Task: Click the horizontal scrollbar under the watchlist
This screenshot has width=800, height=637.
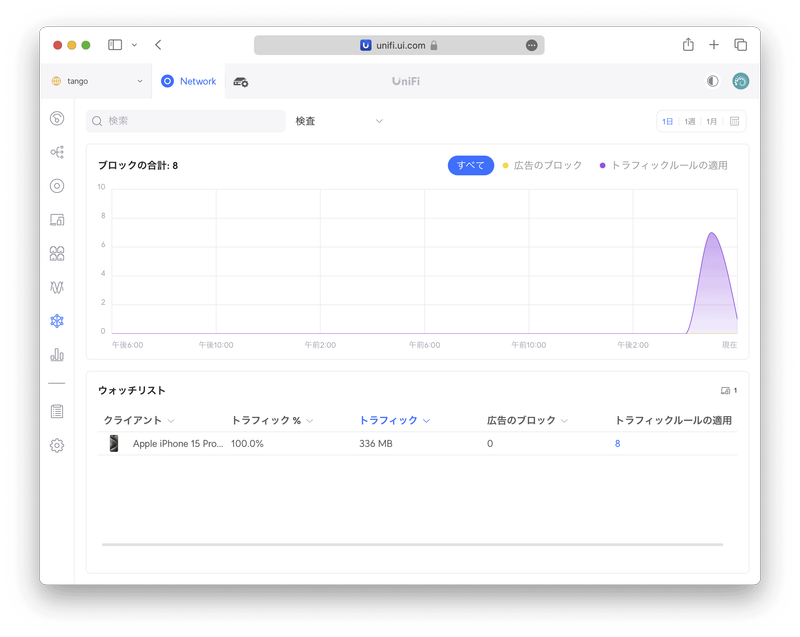Action: [412, 545]
